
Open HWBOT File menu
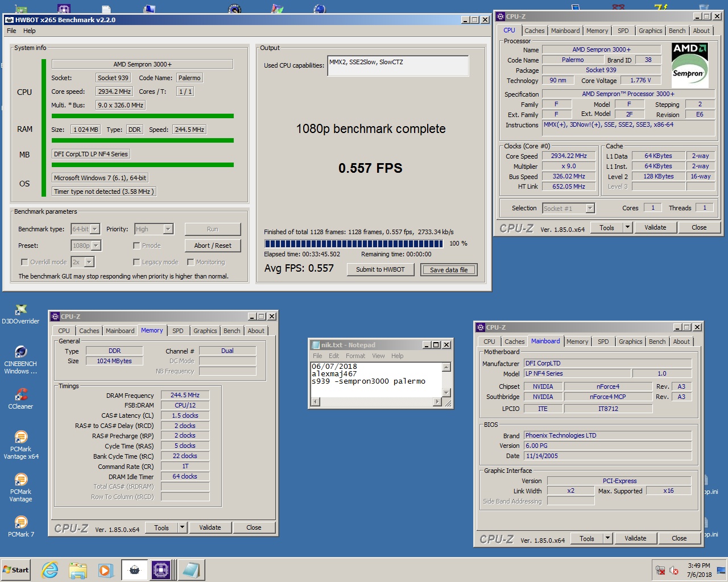tap(11, 31)
